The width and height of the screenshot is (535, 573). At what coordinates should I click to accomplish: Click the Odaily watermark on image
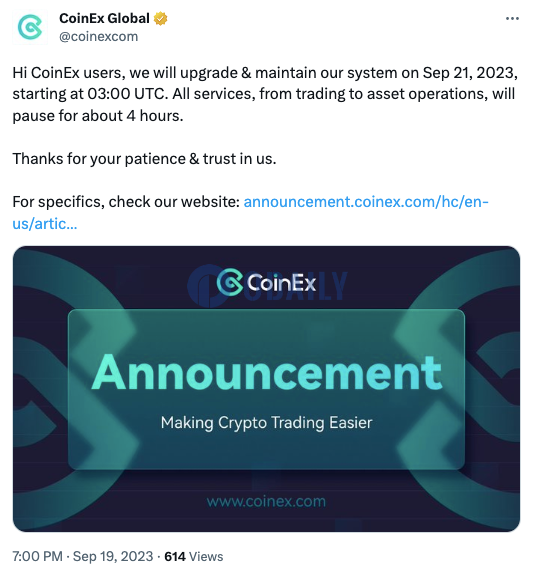267,284
